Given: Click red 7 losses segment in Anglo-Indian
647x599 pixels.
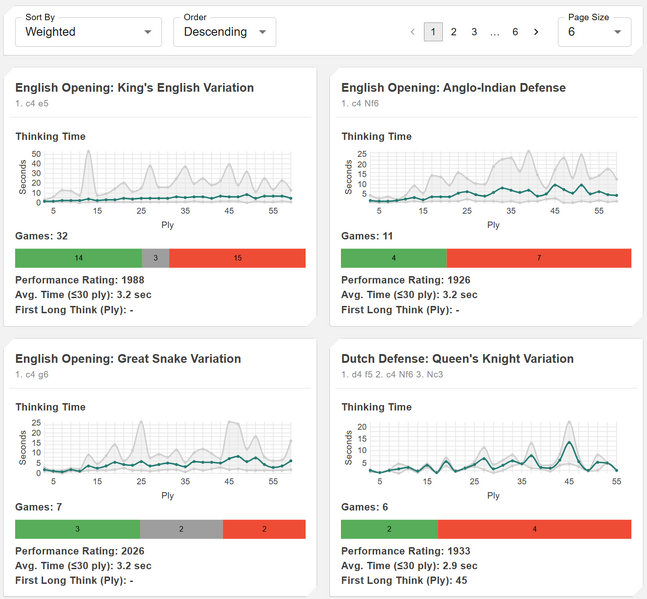Looking at the screenshot, I should [x=539, y=258].
